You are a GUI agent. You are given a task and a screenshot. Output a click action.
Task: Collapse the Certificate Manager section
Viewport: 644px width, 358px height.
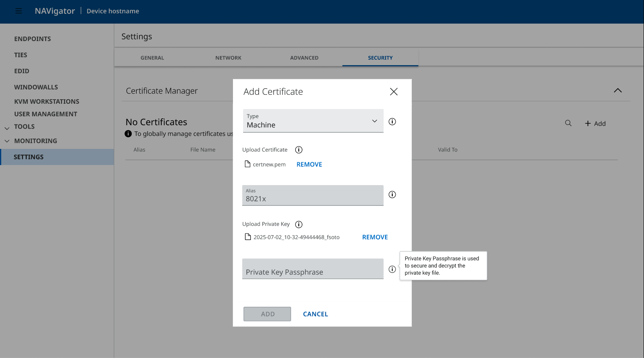pyautogui.click(x=618, y=90)
